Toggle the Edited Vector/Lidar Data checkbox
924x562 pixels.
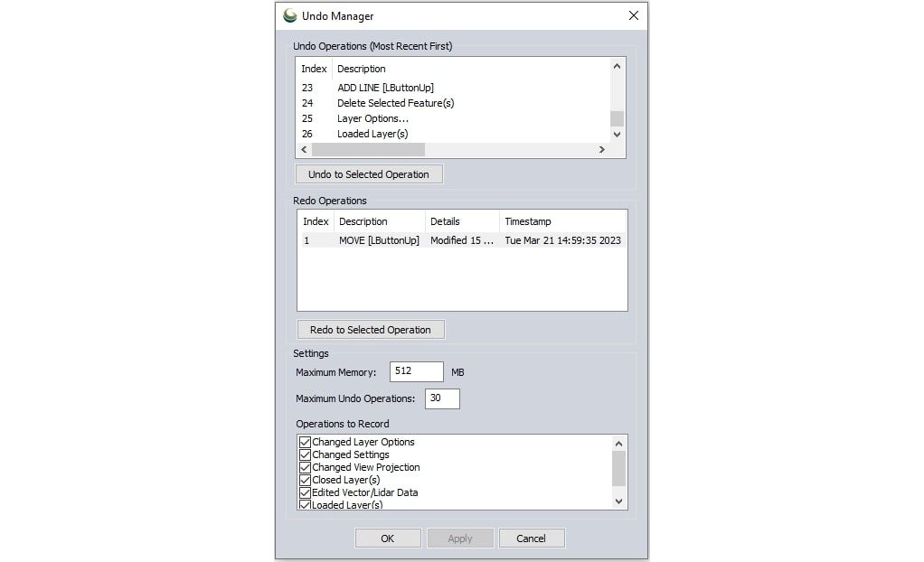305,492
